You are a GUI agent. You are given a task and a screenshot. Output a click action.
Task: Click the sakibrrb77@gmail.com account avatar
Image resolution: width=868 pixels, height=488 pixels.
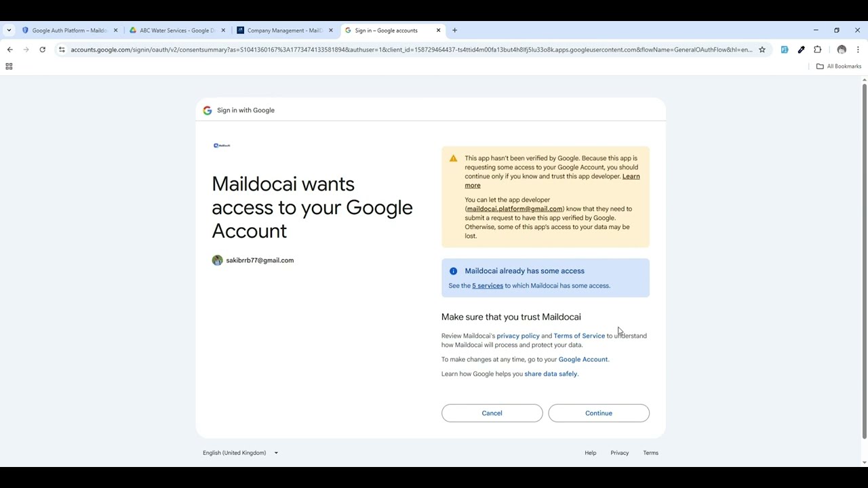pos(217,260)
